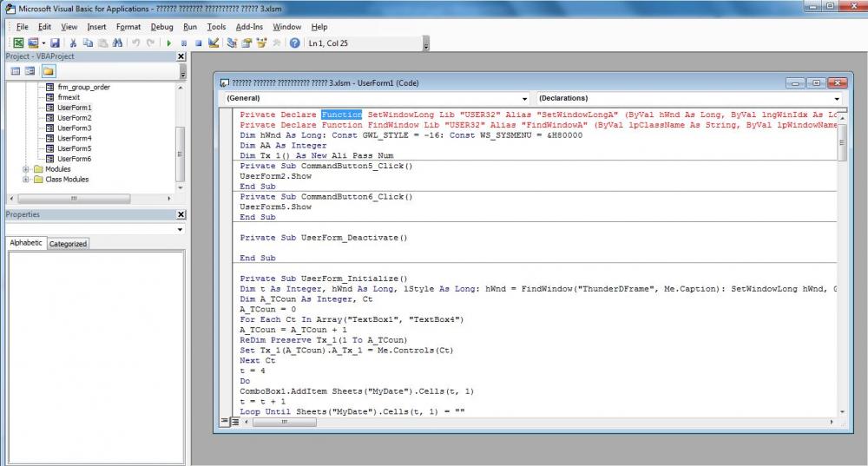
Task: Click the Insert UserForm toolbar icon
Action: pyautogui.click(x=33, y=43)
